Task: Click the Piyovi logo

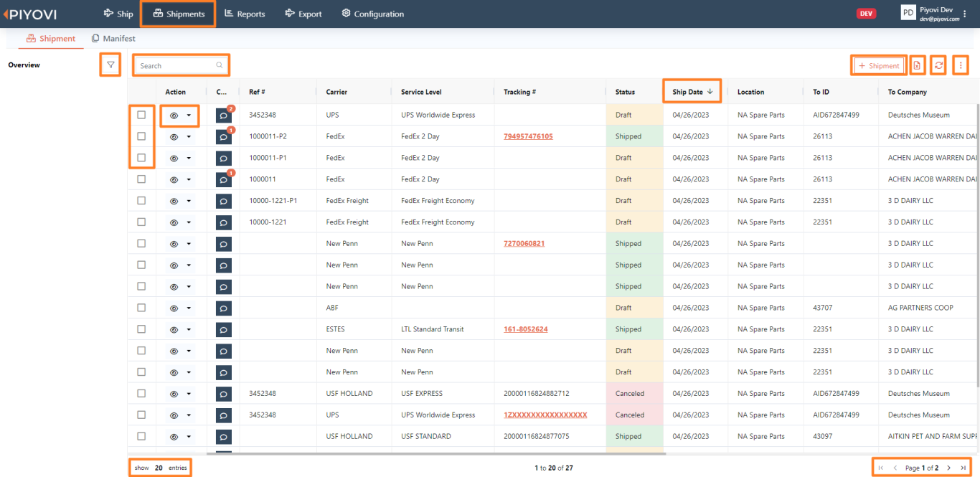Action: point(30,14)
